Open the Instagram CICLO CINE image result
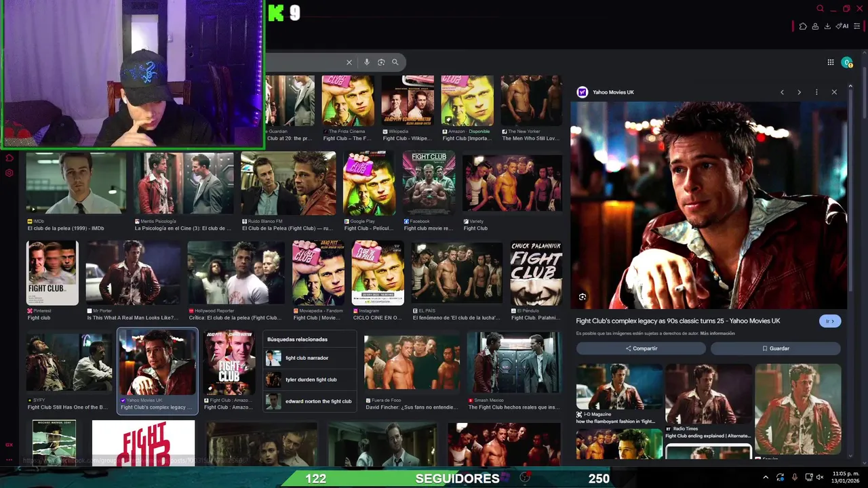The height and width of the screenshot is (488, 868). click(378, 273)
